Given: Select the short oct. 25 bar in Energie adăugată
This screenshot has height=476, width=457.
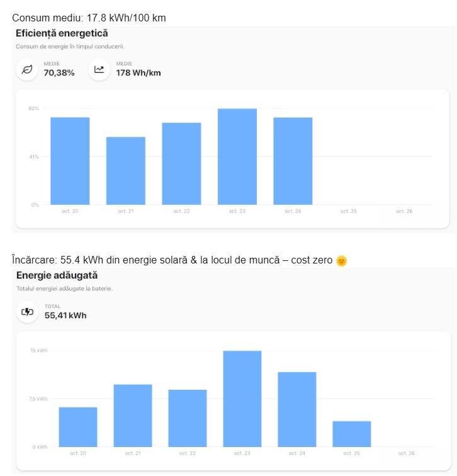Looking at the screenshot, I should click(352, 434).
